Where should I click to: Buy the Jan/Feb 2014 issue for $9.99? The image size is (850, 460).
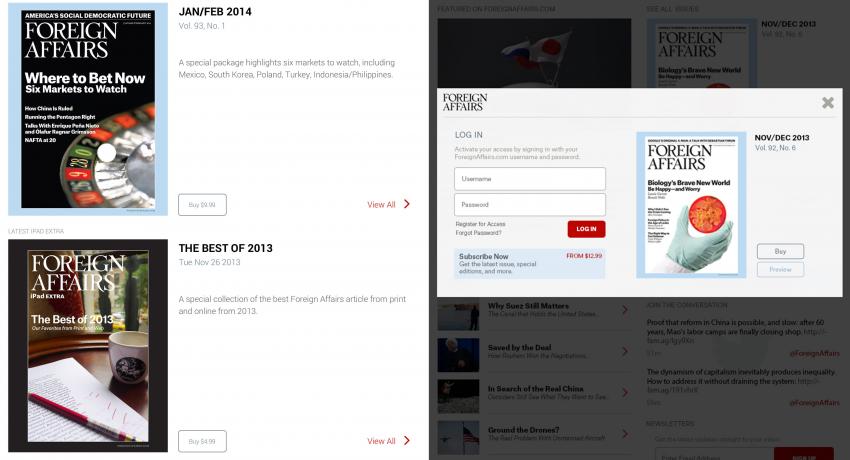[x=202, y=205]
